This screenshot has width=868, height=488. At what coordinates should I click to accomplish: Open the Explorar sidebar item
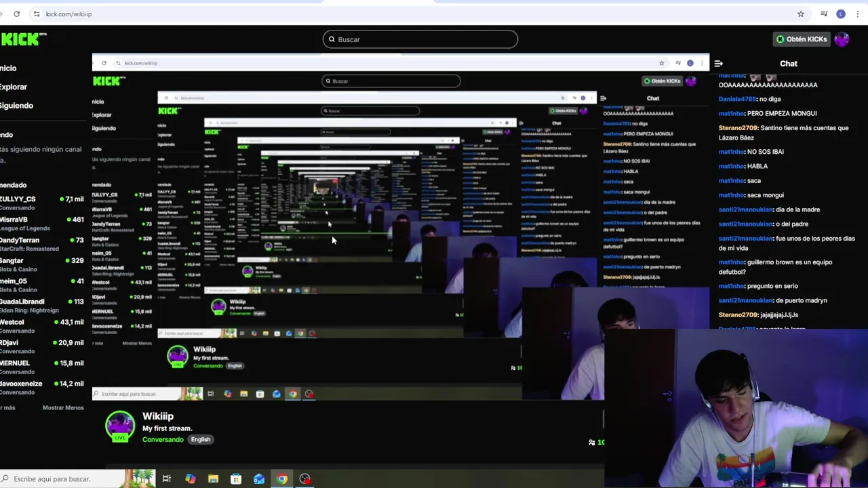point(14,87)
